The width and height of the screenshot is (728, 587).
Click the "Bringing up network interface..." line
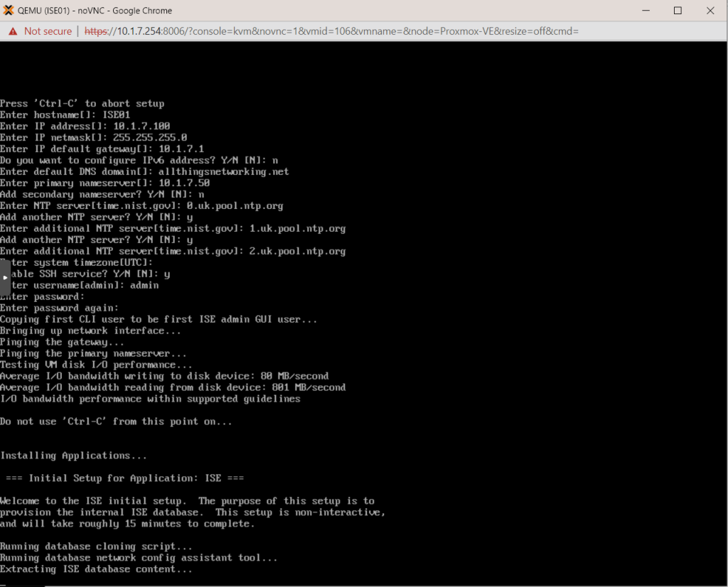pyautogui.click(x=90, y=330)
